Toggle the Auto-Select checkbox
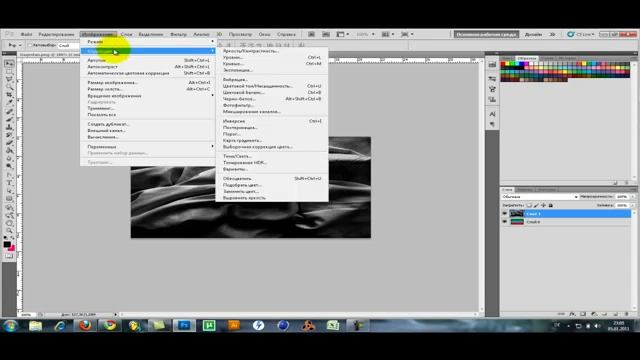The height and width of the screenshot is (360, 640). (29, 45)
